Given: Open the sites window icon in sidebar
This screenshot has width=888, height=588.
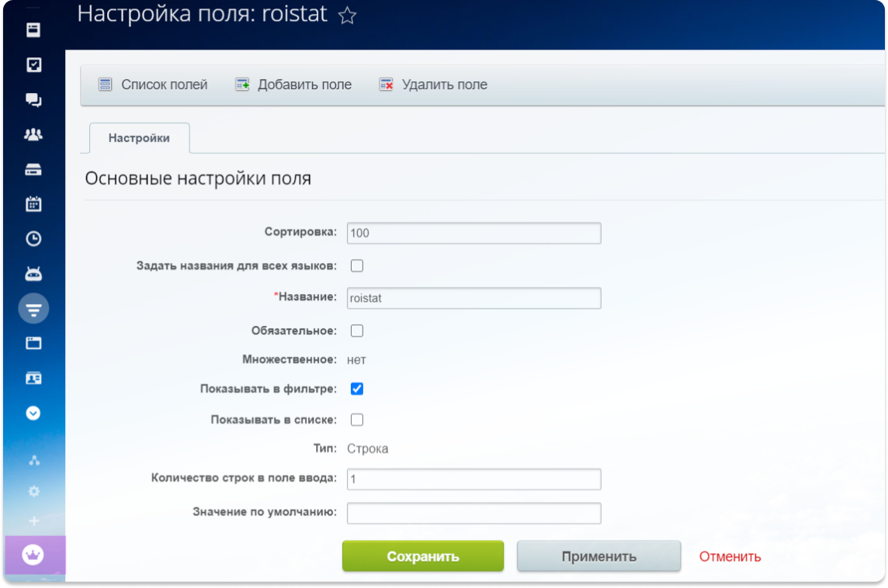Looking at the screenshot, I should [33, 343].
